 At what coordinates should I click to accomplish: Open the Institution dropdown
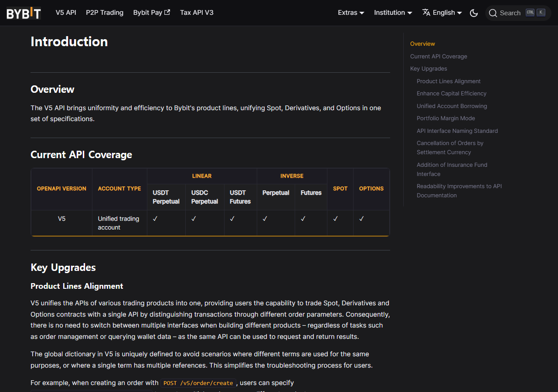393,13
